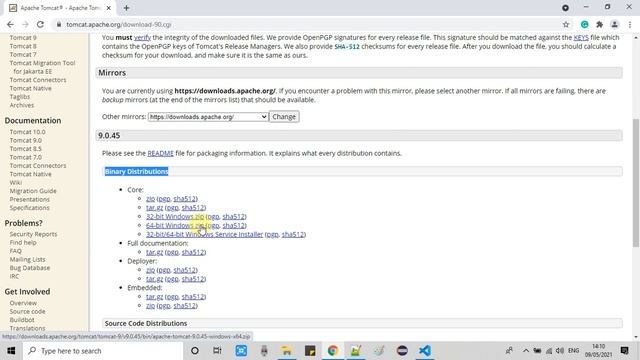Open Archives in the sidebar
Viewport: 640px width, 360px height.
(22, 105)
